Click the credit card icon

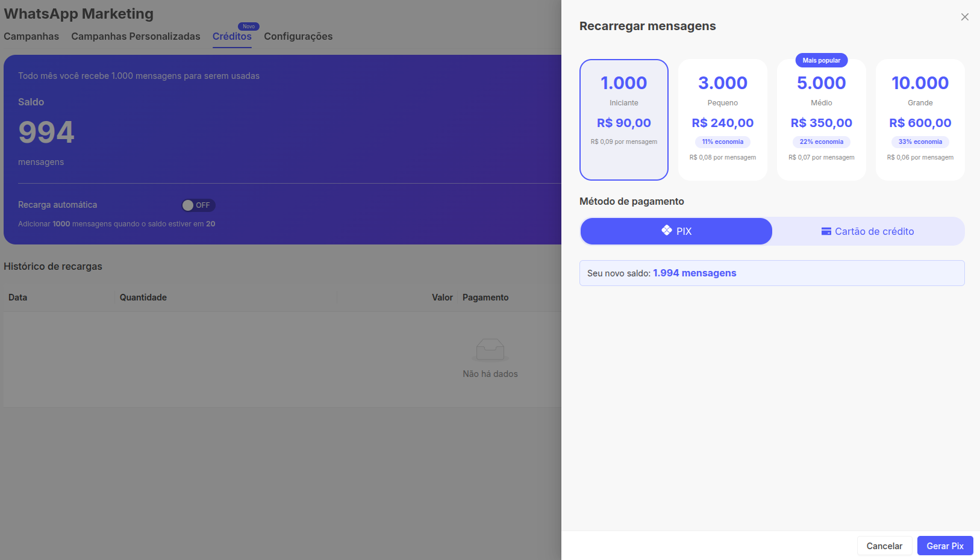click(826, 231)
